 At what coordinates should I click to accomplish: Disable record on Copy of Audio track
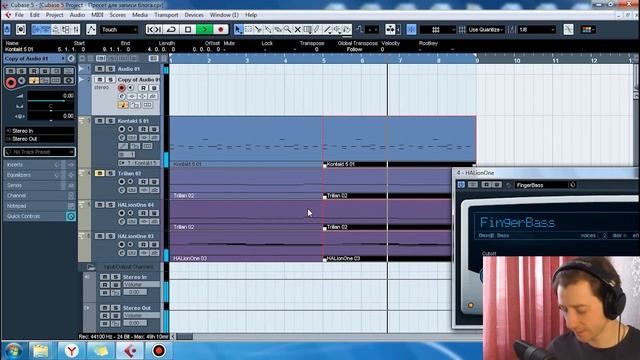coord(121,88)
